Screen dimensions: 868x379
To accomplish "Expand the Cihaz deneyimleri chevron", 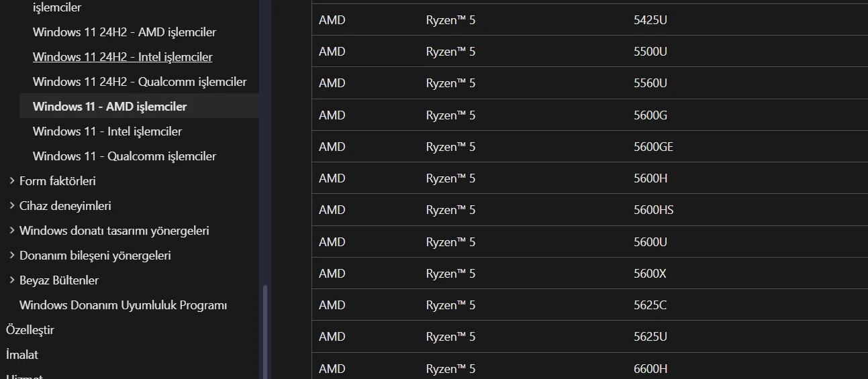I will (x=11, y=205).
